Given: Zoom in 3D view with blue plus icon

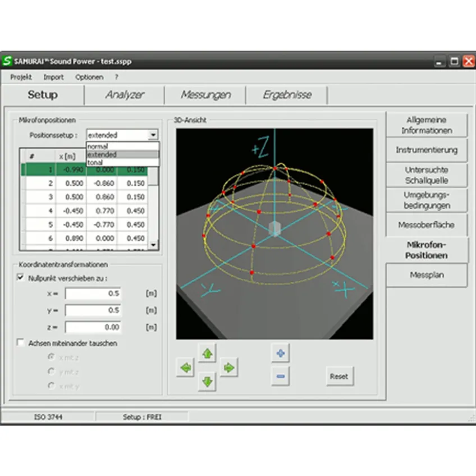Looking at the screenshot, I should click(x=281, y=353).
